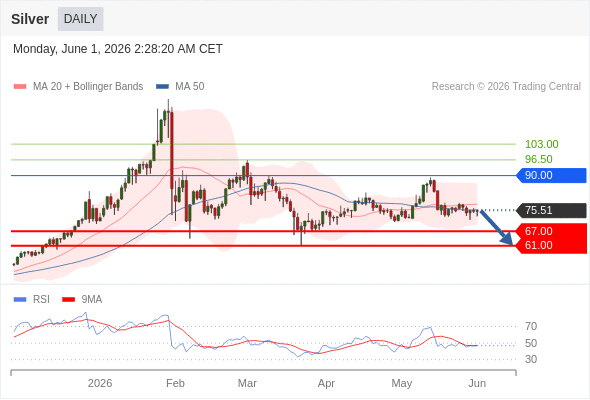This screenshot has height=400, width=590.
Task: Toggle the RSI legend label
Action: coord(41,300)
